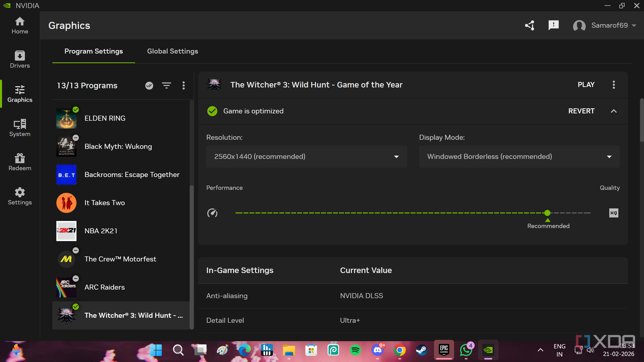Click the HQ quality icon
644x362 pixels.
point(614,213)
